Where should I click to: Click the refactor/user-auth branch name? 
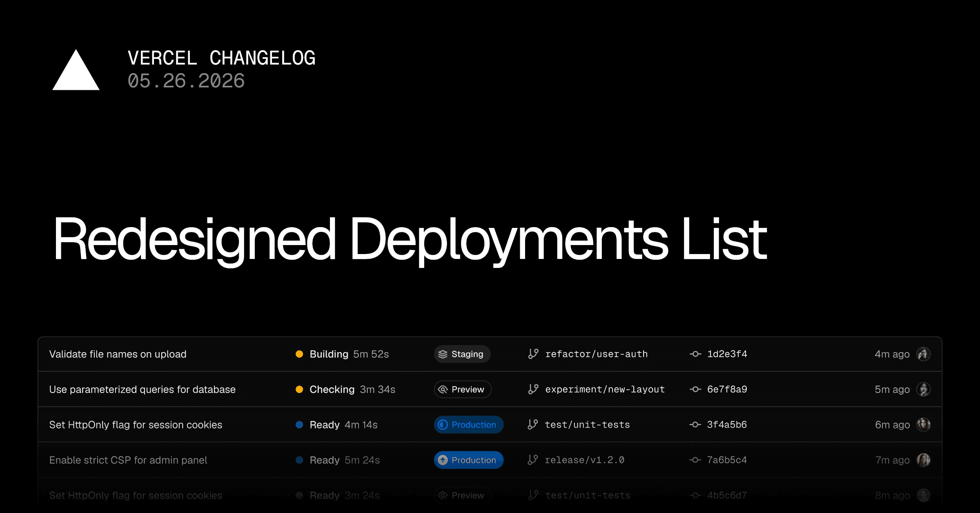click(597, 354)
